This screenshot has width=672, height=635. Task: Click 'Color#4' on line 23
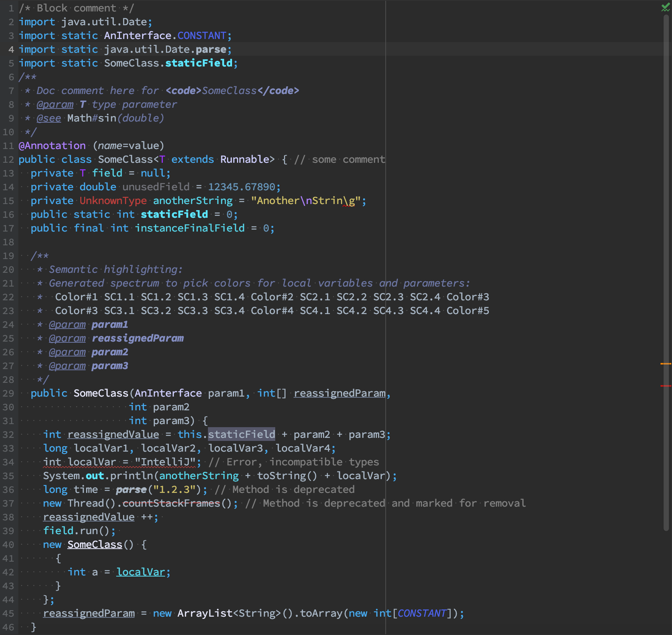[272, 311]
